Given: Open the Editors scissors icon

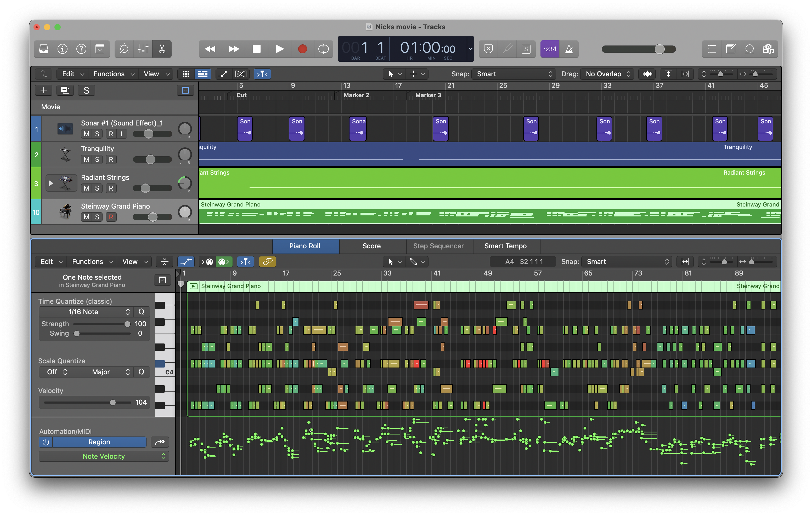Looking at the screenshot, I should (x=162, y=49).
